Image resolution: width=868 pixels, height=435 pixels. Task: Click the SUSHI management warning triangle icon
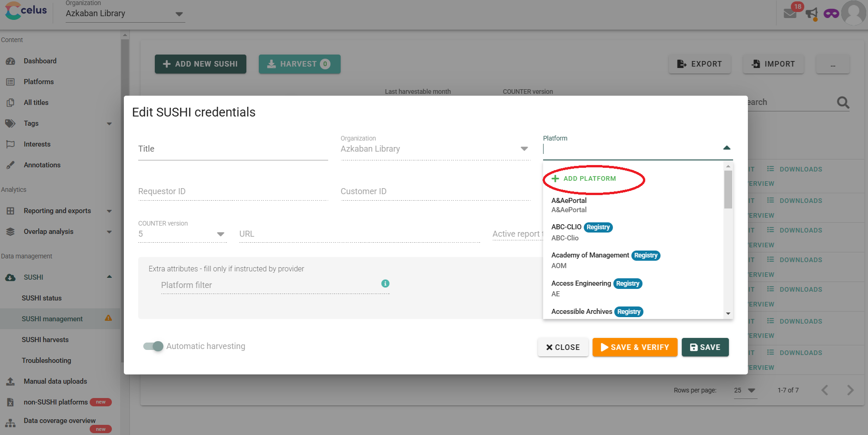click(x=108, y=318)
